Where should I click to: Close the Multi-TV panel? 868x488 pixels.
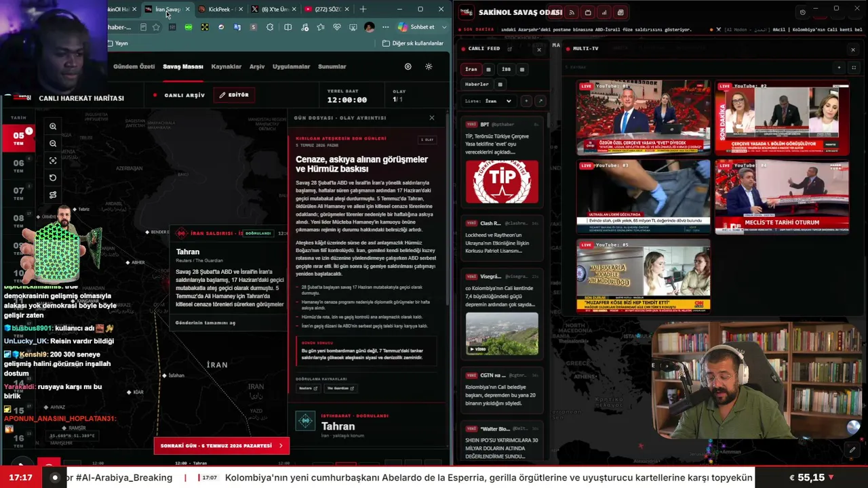(853, 49)
